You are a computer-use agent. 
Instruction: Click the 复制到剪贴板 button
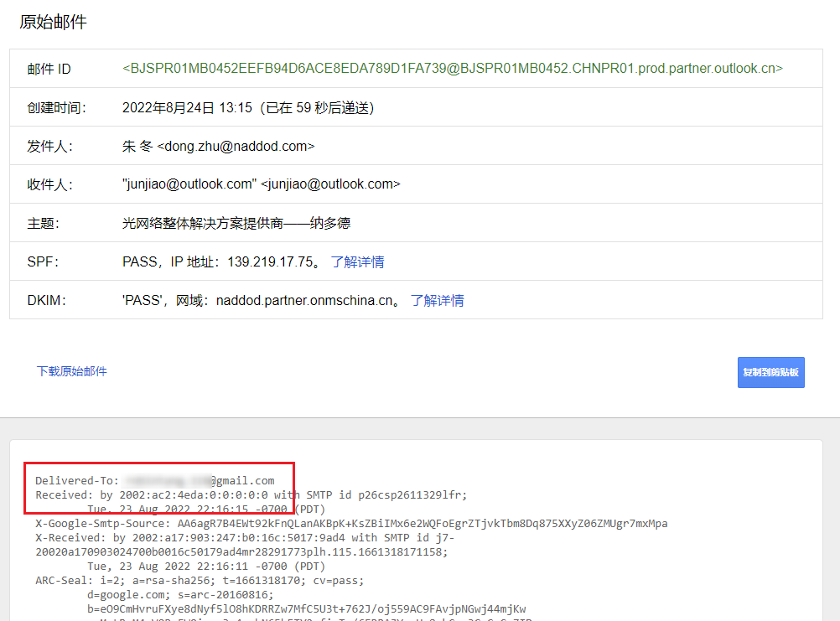[x=770, y=372]
